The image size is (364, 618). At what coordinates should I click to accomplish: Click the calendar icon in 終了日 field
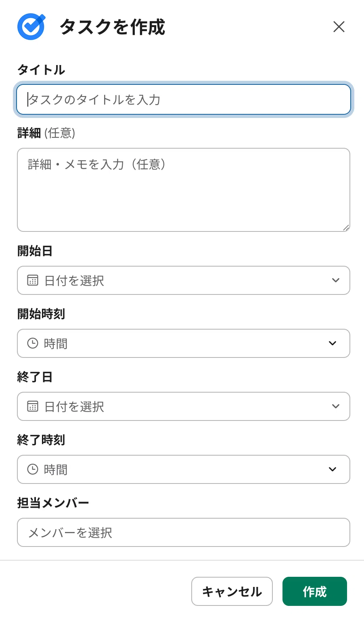33,406
